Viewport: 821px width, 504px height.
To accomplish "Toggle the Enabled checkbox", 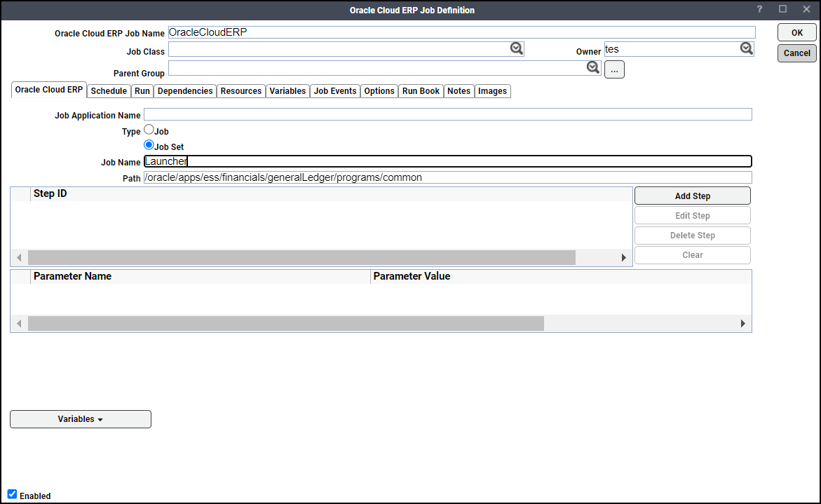I will point(12,494).
